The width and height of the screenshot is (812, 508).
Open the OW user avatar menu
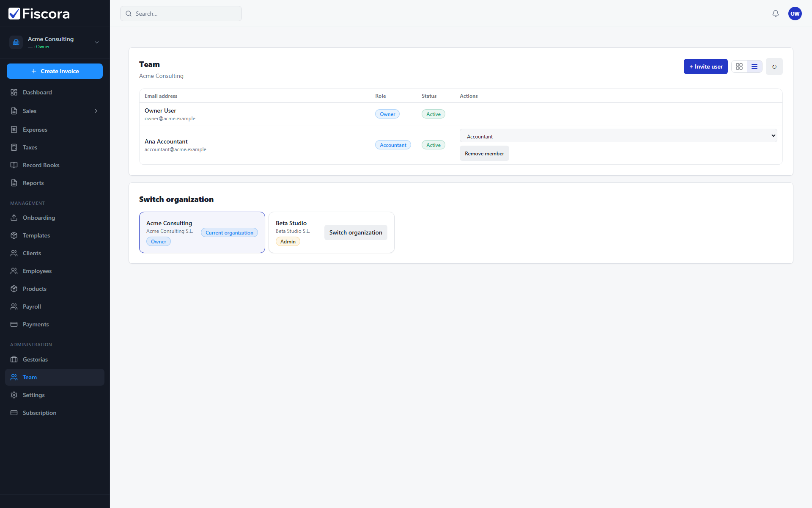pyautogui.click(x=795, y=14)
